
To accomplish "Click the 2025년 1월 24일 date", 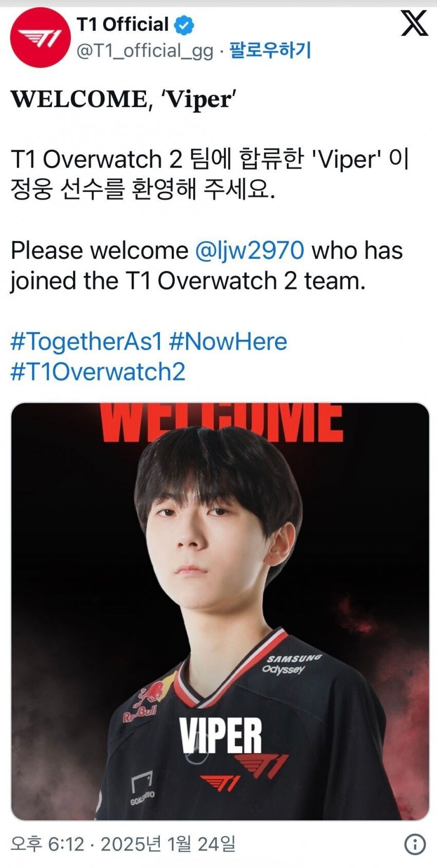I will click(168, 844).
